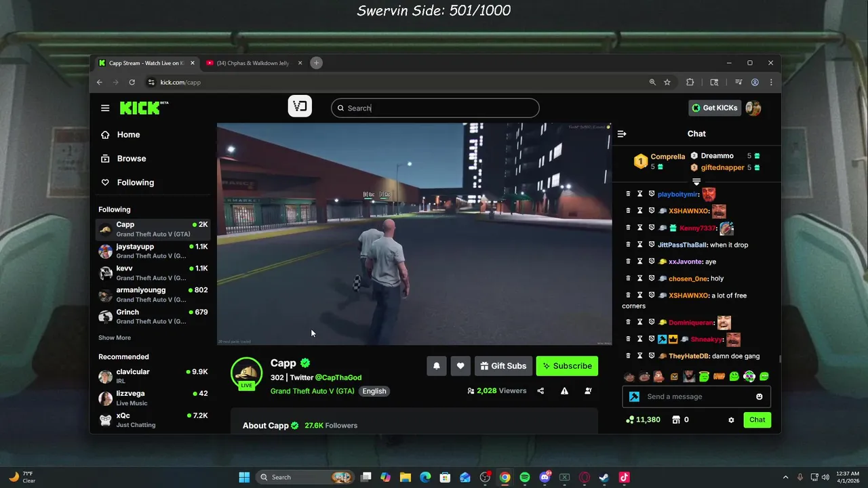The width and height of the screenshot is (868, 488).
Task: Send message with green Chat button
Action: point(757,420)
